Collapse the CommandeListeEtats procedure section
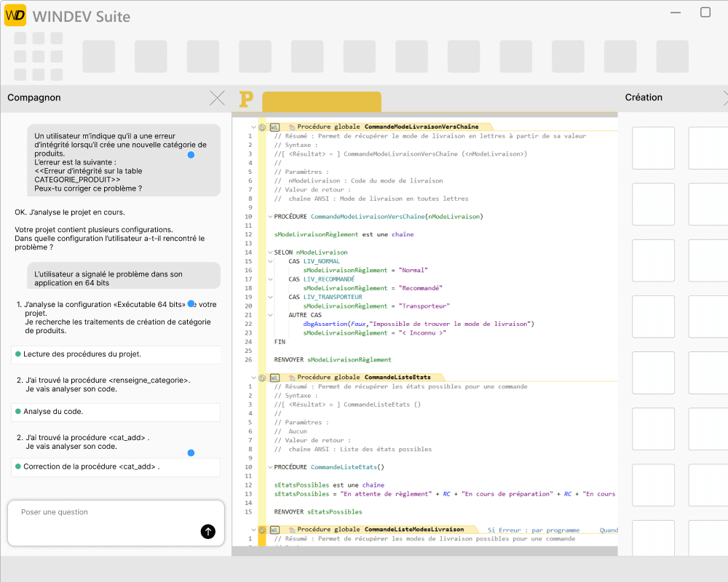728x582 pixels. pos(253,378)
